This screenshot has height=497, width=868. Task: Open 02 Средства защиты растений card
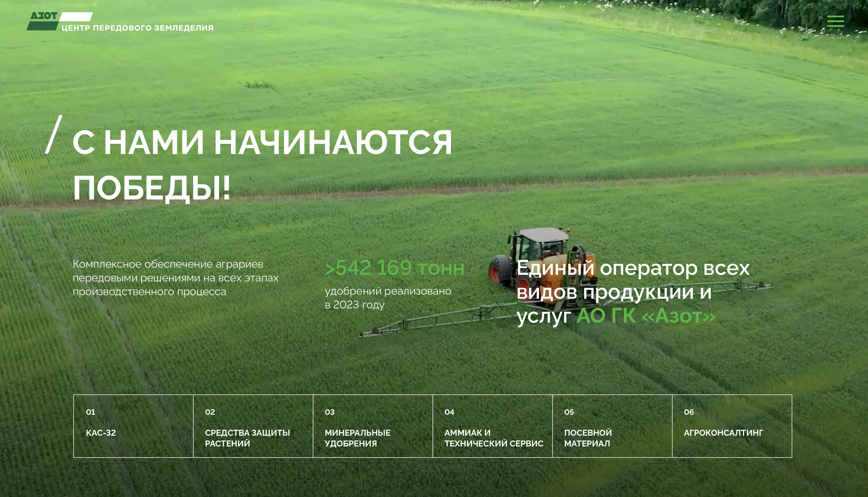[x=253, y=426]
